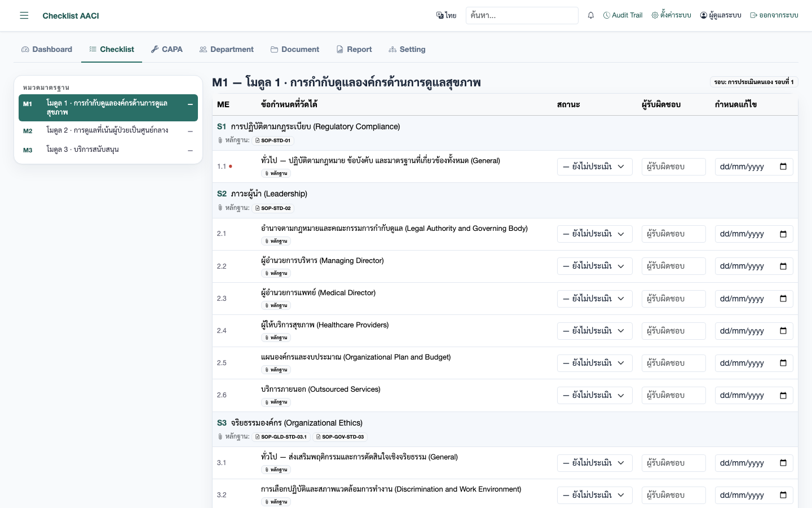Open status dropdown for row 2.4
Image resolution: width=812 pixels, height=508 pixels.
click(x=594, y=331)
